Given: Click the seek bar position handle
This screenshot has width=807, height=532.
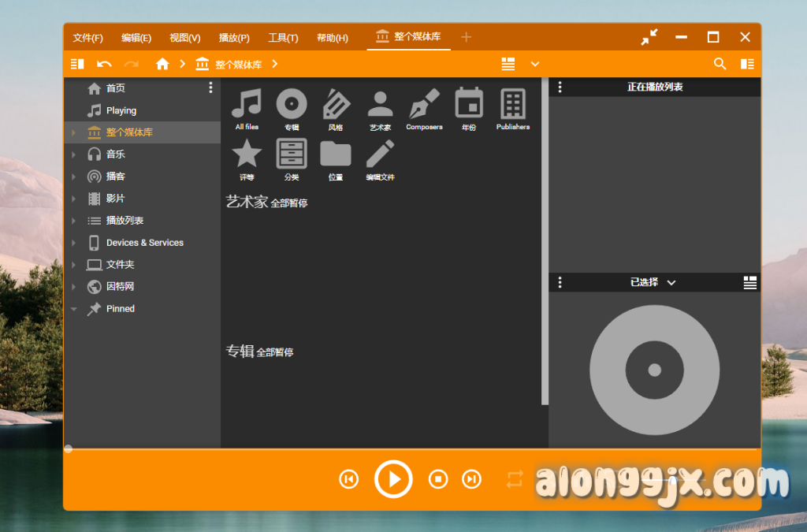Looking at the screenshot, I should pos(69,448).
